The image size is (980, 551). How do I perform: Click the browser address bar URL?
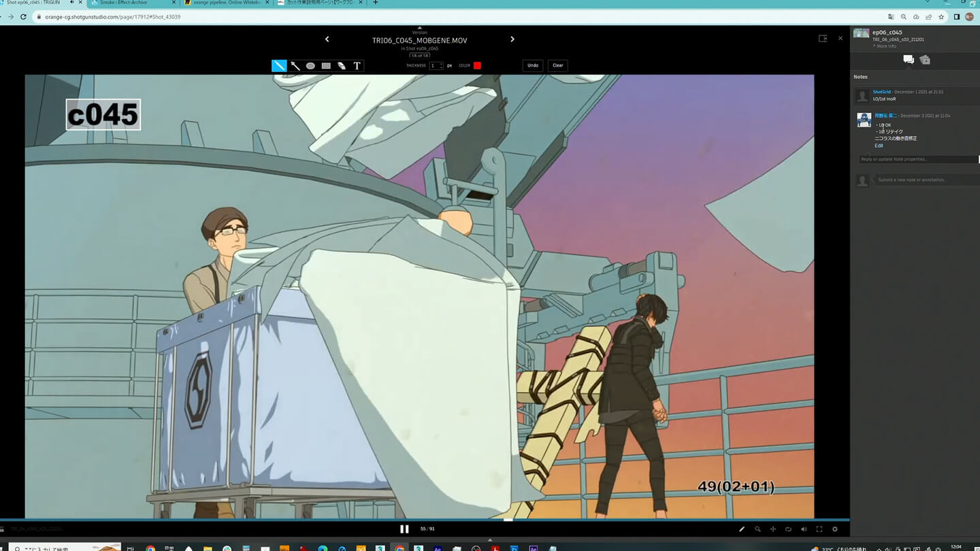click(x=113, y=16)
